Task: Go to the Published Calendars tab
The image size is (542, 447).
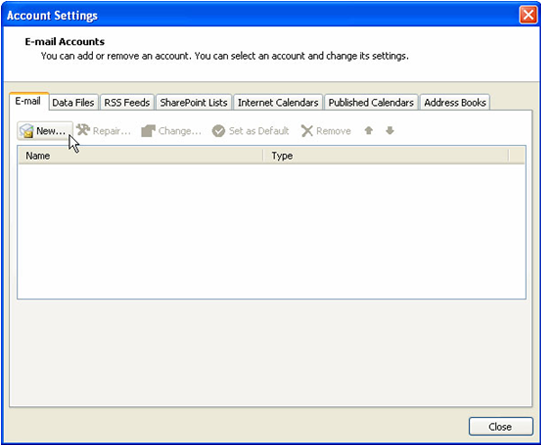Action: [x=371, y=103]
